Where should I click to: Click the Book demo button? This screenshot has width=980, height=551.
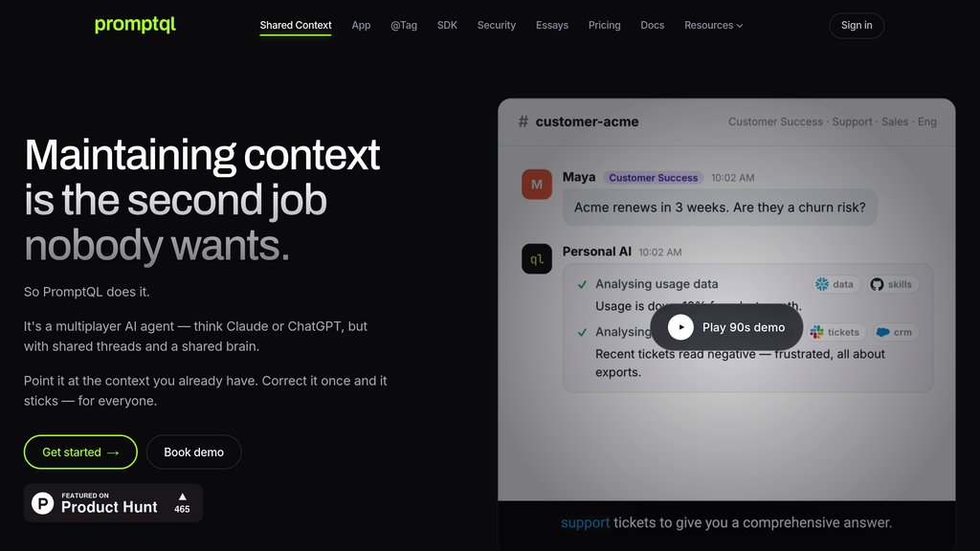tap(193, 452)
